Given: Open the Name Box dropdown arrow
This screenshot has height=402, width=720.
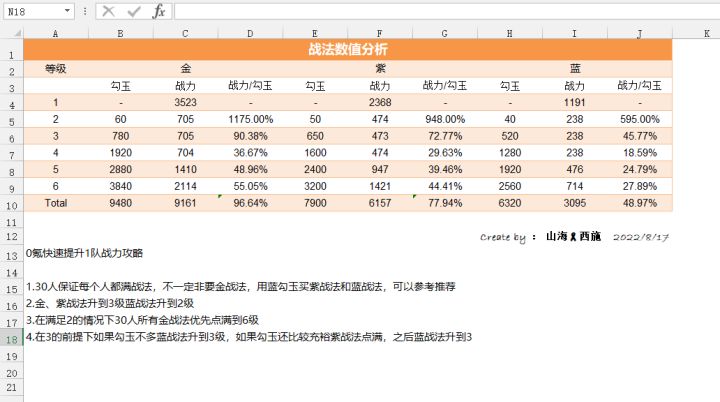Looking at the screenshot, I should pyautogui.click(x=68, y=11).
